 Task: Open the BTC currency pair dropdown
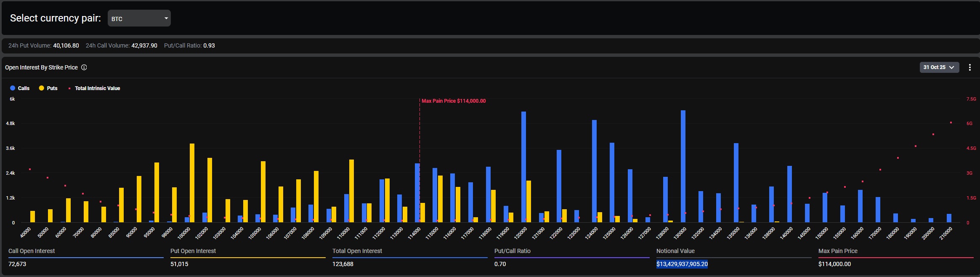(x=139, y=19)
